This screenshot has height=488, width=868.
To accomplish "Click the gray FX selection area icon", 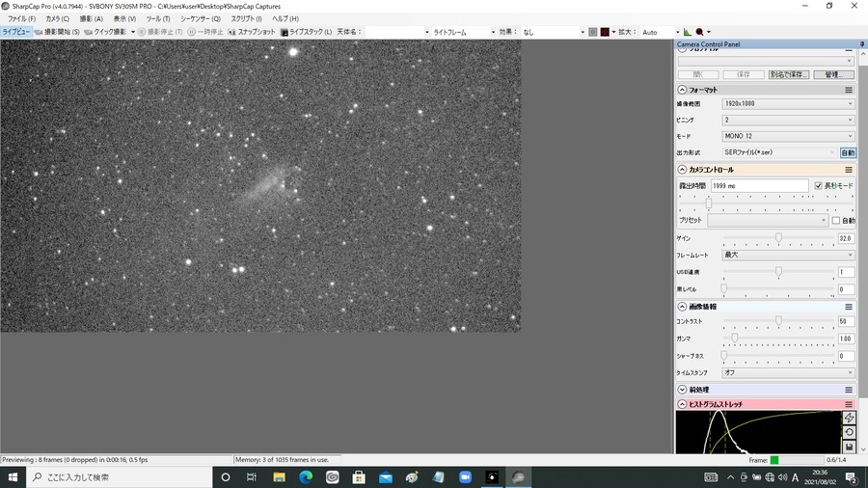I will (x=593, y=32).
